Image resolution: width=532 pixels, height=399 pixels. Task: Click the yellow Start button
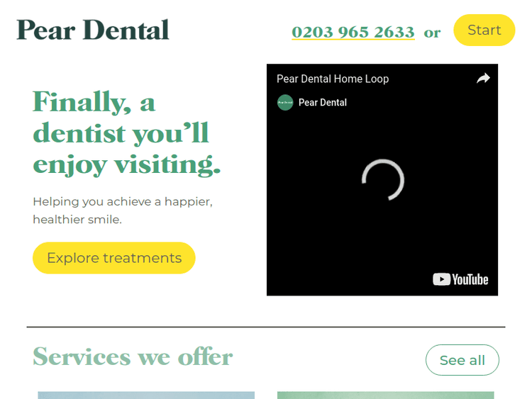pyautogui.click(x=484, y=30)
